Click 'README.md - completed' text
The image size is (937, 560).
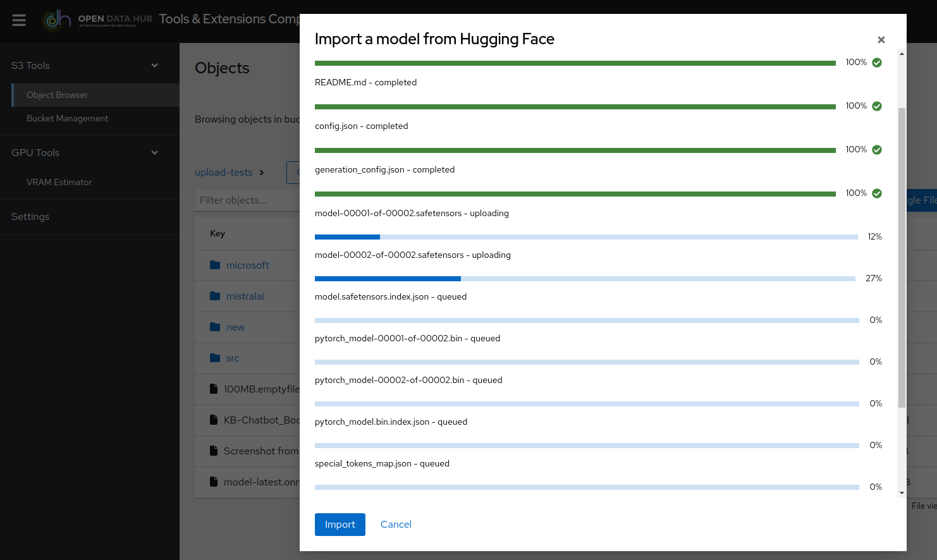pos(365,82)
